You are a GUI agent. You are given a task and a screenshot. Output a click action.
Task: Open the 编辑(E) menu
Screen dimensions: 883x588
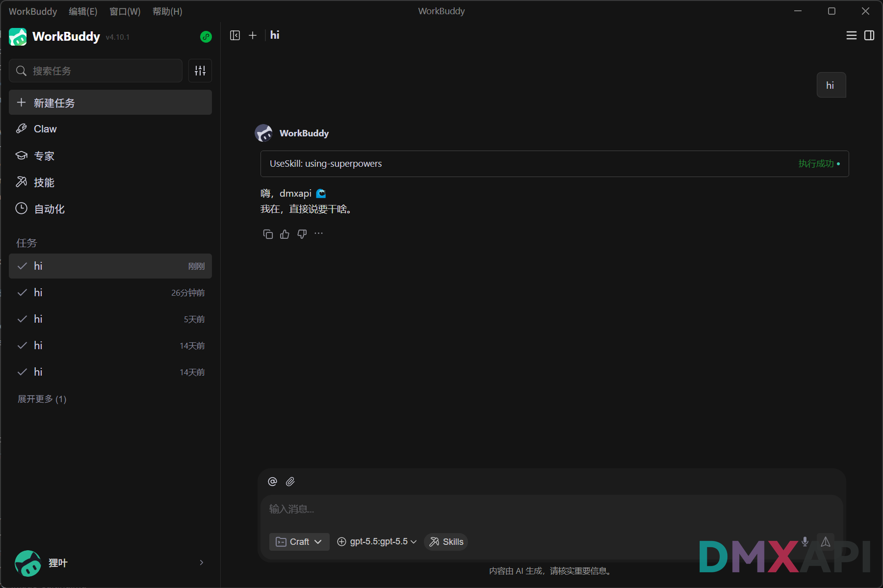83,11
